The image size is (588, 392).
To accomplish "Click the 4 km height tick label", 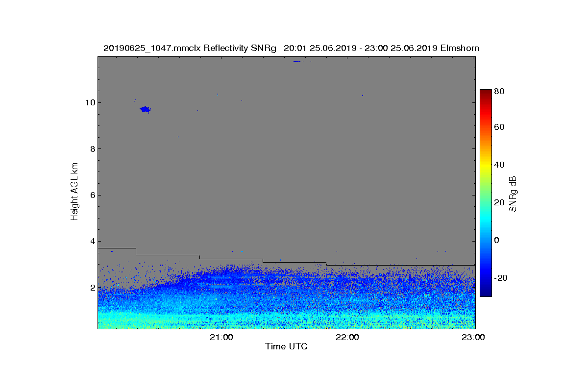I will 92,241.
